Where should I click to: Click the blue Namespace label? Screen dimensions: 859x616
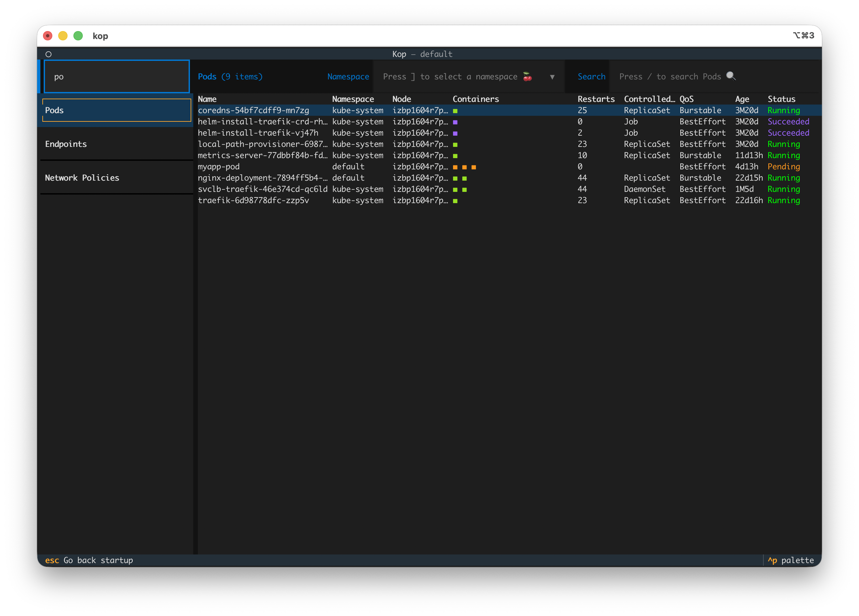coord(348,76)
